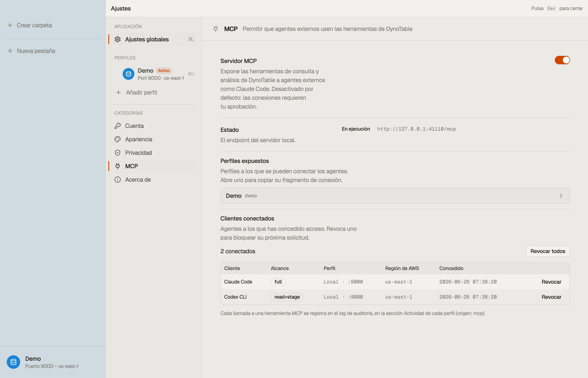
Task: Open the Demo demo exposed profile row
Action: pos(395,196)
